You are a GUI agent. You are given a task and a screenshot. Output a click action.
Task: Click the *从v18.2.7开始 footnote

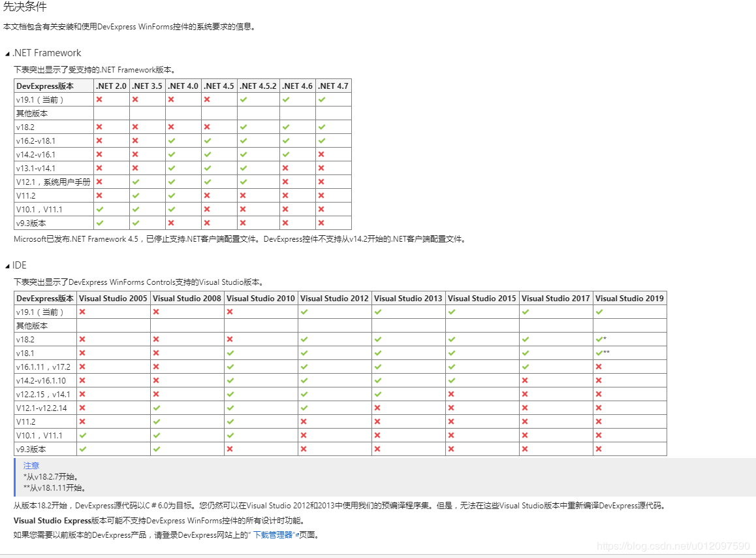[x=51, y=477]
